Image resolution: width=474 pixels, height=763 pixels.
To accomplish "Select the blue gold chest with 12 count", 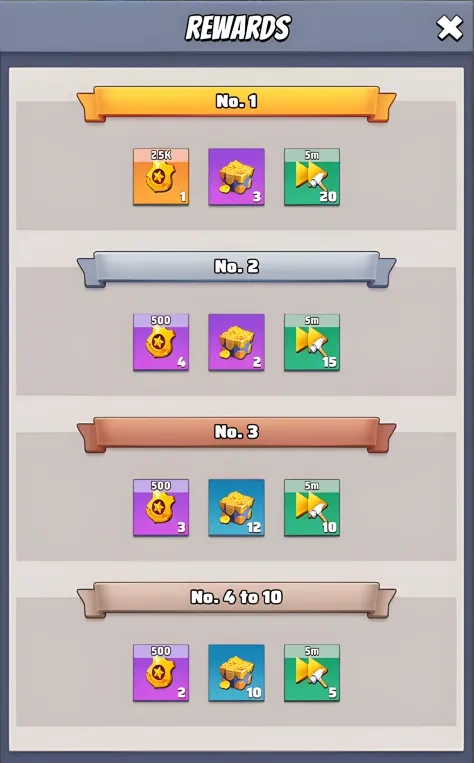I will (237, 508).
